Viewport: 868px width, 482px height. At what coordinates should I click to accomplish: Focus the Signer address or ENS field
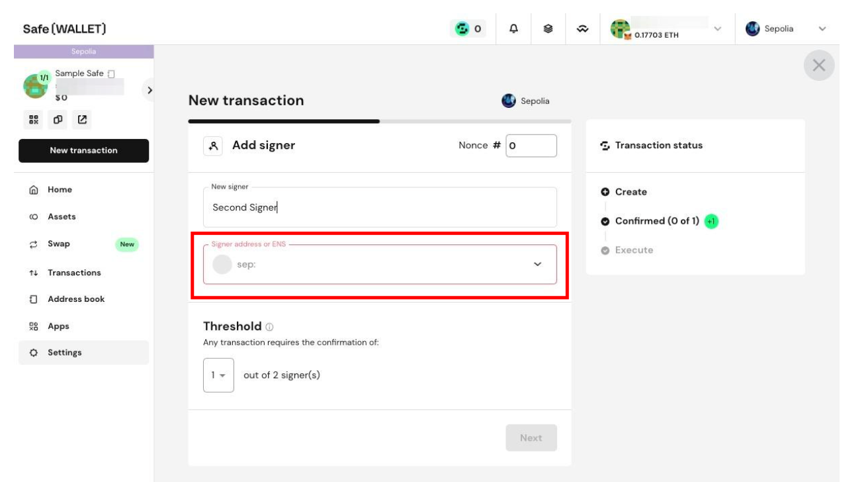(380, 264)
